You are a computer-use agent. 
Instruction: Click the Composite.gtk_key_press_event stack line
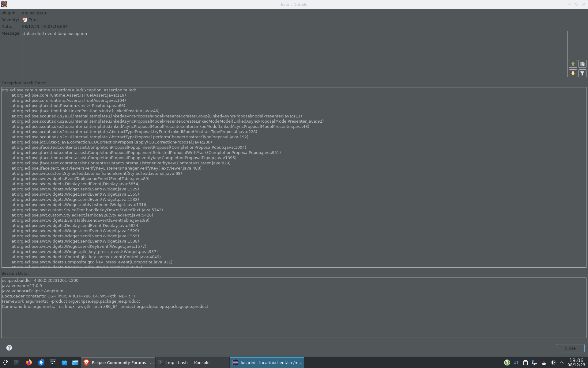[92, 262]
